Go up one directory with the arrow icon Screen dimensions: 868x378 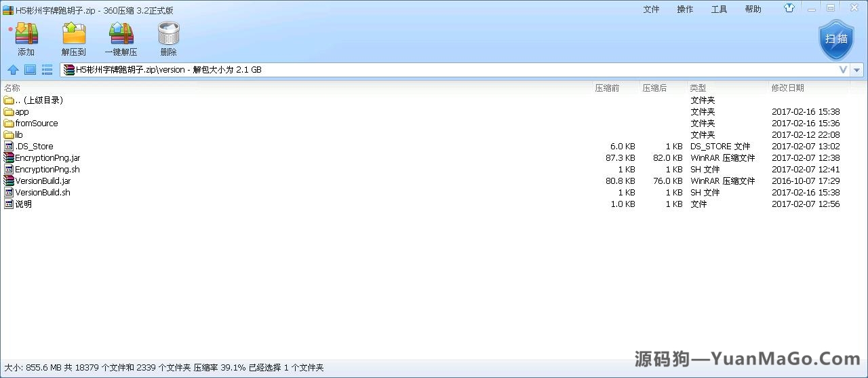[13, 70]
